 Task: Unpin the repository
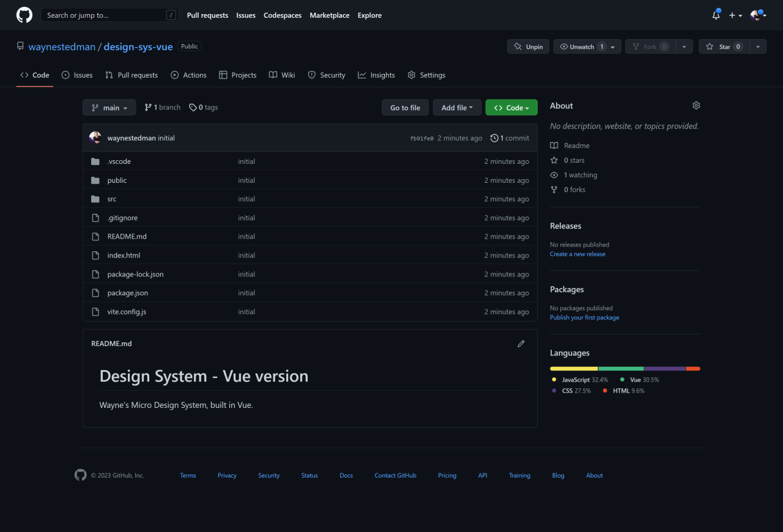pyautogui.click(x=528, y=46)
